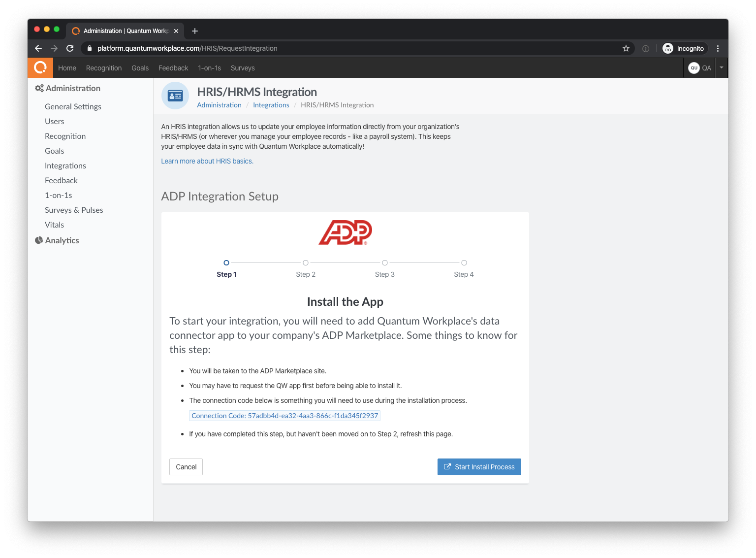Open Learn more about HRIS basics
Screen dimensions: 756x558
tap(207, 161)
